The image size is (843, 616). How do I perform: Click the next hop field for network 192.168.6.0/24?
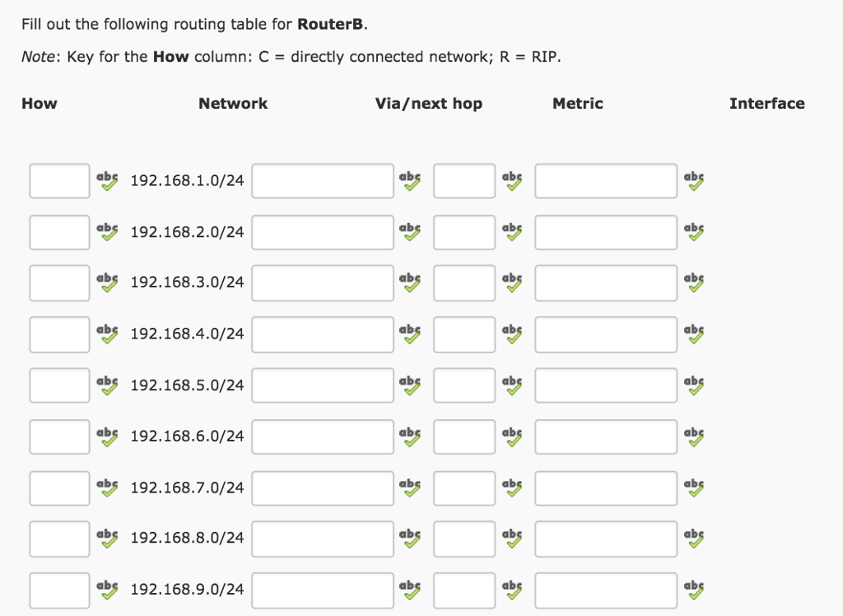coord(322,436)
